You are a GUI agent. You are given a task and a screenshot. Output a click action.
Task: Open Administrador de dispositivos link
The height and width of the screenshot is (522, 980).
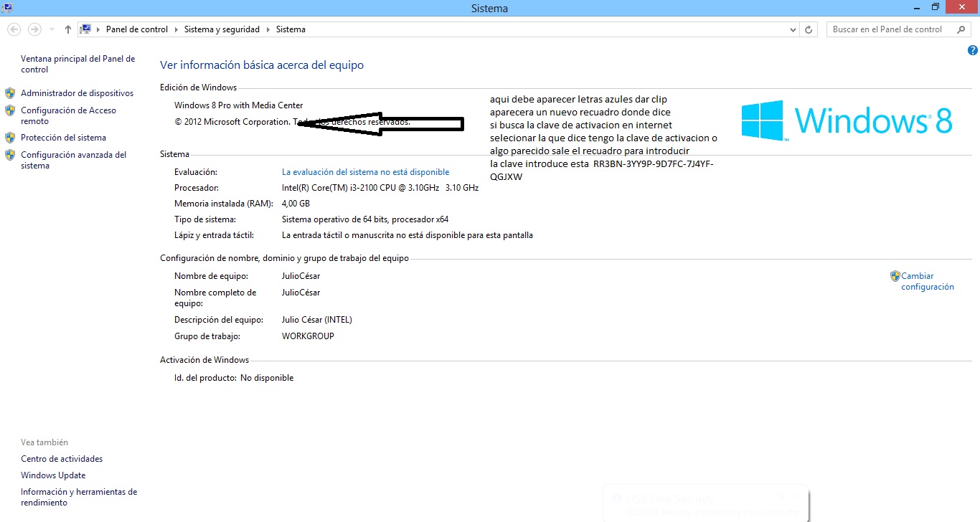point(77,93)
